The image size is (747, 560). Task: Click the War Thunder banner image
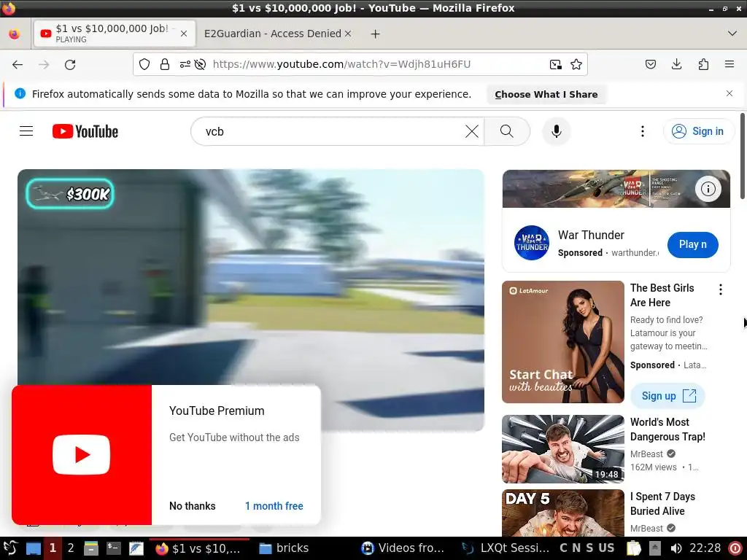pyautogui.click(x=616, y=189)
